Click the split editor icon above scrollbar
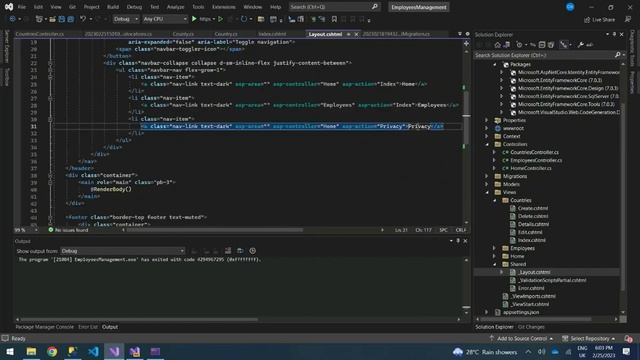The width and height of the screenshot is (640, 360). 466,43
